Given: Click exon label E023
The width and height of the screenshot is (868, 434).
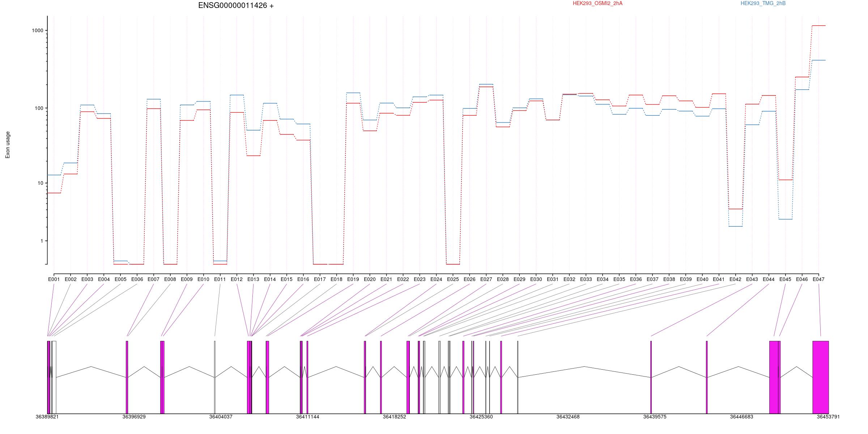Looking at the screenshot, I should click(420, 279).
